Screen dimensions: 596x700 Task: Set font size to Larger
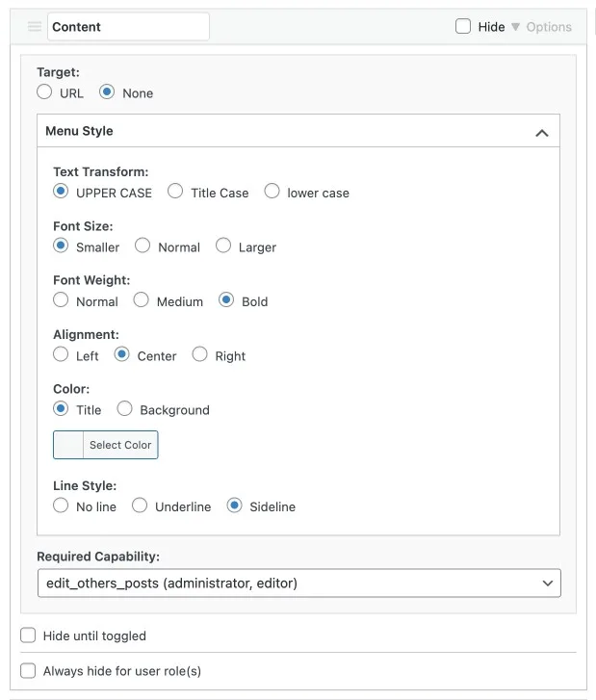coord(223,246)
